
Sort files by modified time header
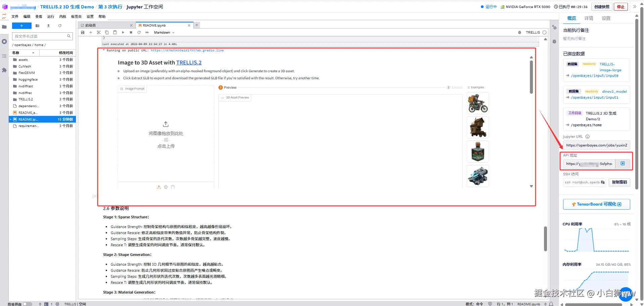tap(58, 53)
